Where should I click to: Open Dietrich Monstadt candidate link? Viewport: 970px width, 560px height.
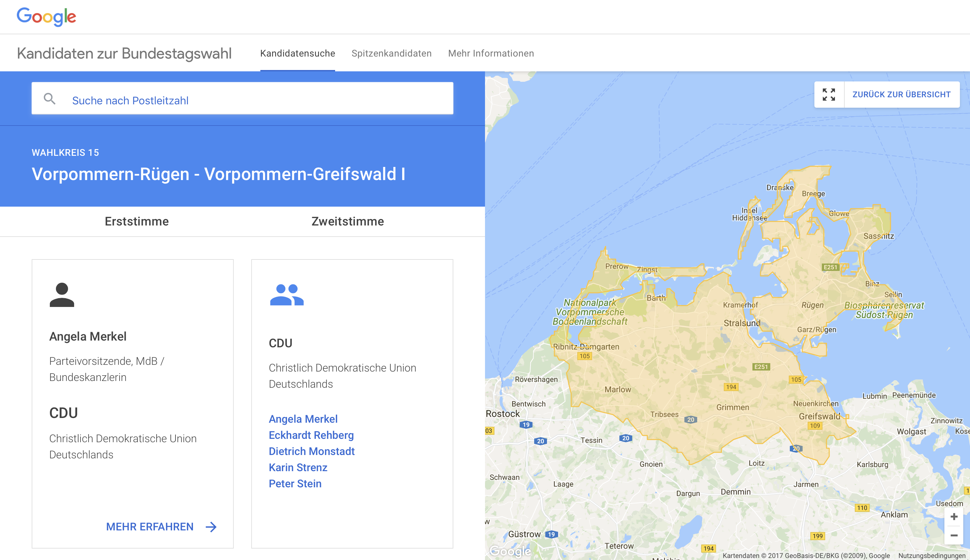coord(312,451)
